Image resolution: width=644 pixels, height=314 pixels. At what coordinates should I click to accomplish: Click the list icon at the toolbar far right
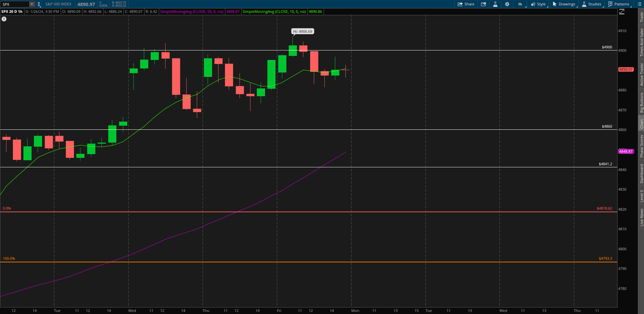[639, 3]
